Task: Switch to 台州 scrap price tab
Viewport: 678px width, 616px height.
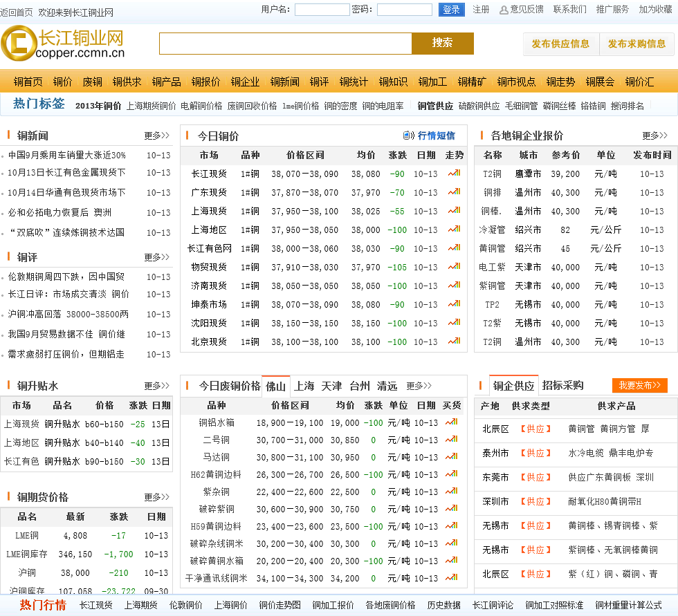Action: (x=360, y=386)
